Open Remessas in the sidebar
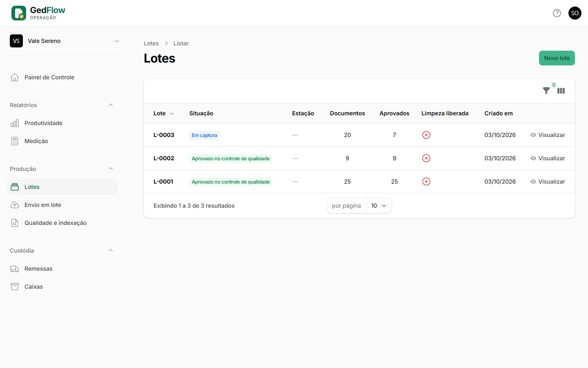The width and height of the screenshot is (588, 368). point(62,269)
